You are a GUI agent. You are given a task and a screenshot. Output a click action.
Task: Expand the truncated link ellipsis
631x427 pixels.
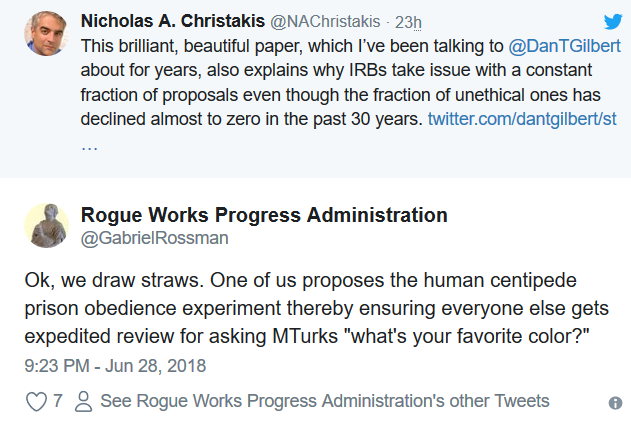(89, 148)
